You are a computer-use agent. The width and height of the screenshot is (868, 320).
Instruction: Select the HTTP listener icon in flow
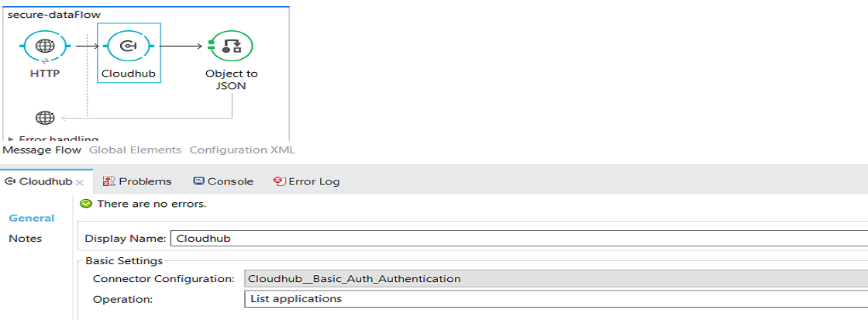(x=45, y=46)
